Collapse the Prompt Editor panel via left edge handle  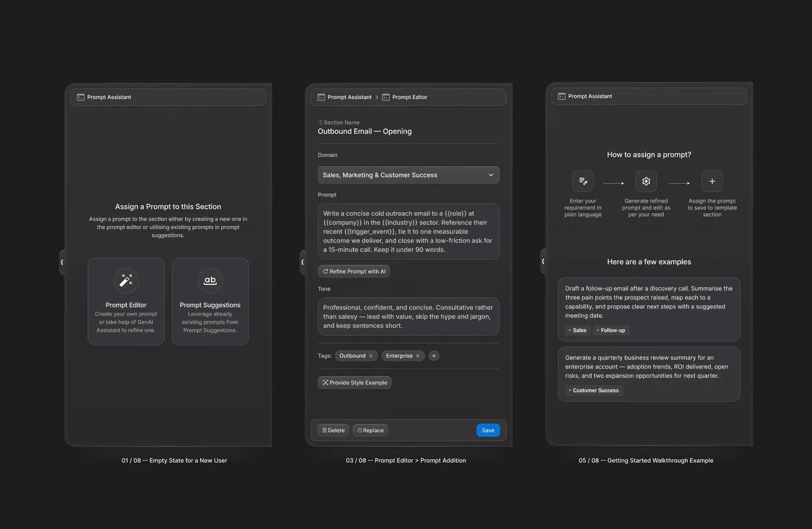pos(302,262)
